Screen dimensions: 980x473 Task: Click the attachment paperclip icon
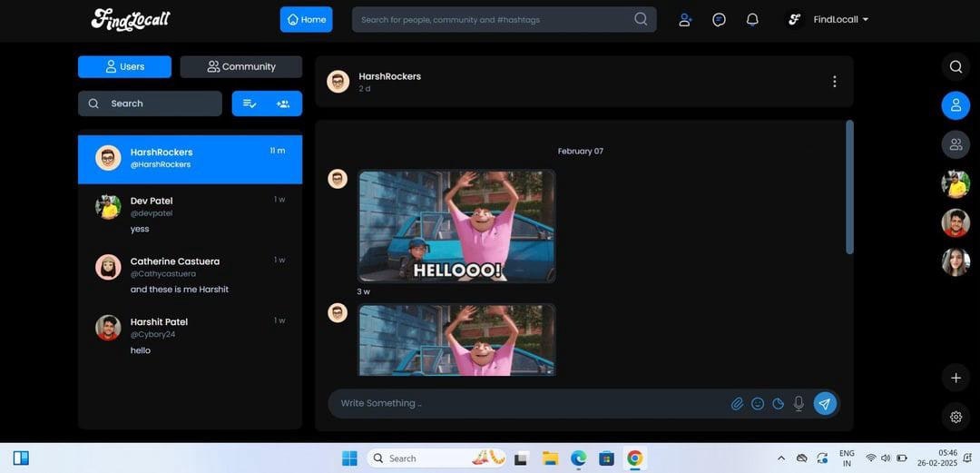tap(737, 404)
